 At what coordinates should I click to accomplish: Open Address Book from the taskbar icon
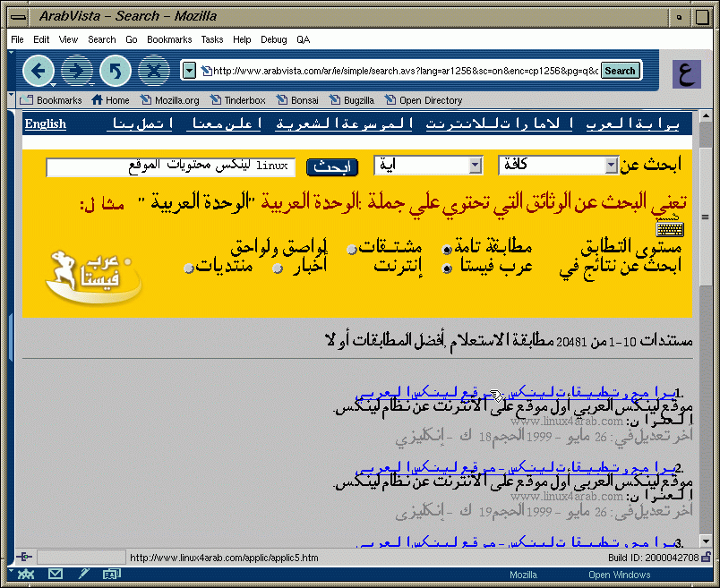click(x=112, y=574)
